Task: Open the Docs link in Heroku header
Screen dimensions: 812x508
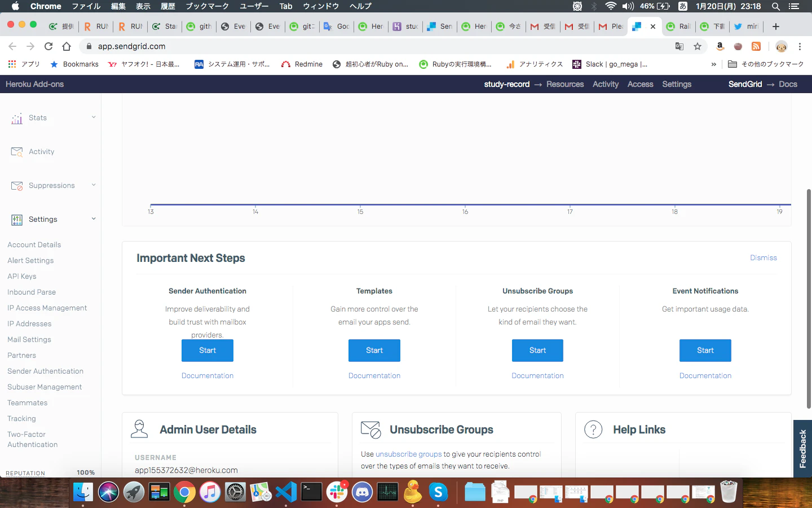Action: [788, 84]
